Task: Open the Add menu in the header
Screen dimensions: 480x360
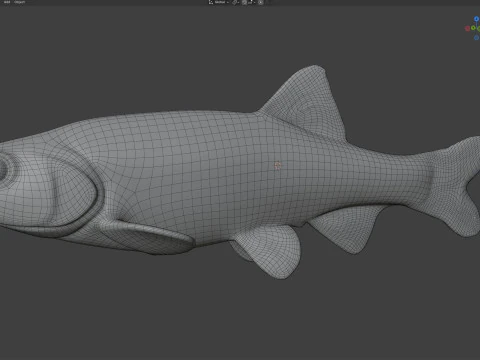Action: [7, 2]
